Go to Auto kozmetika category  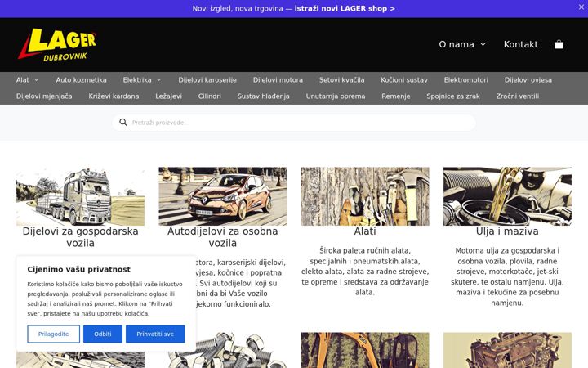coord(81,80)
